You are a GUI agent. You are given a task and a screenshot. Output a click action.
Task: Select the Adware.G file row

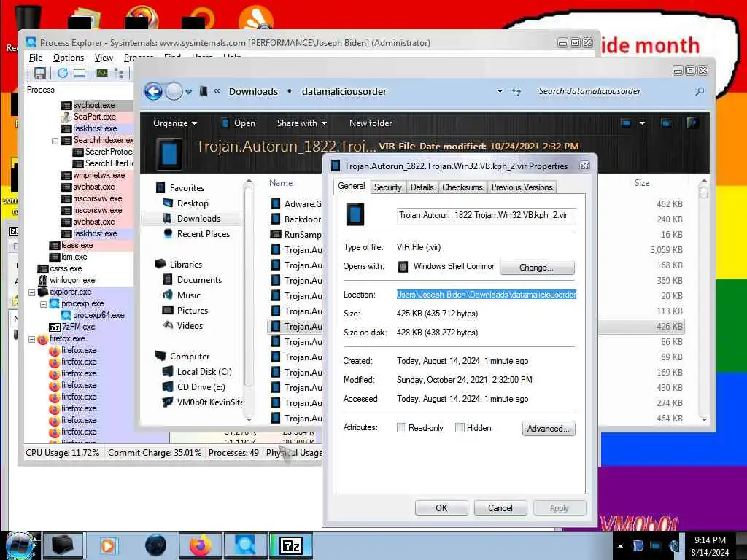pyautogui.click(x=295, y=204)
